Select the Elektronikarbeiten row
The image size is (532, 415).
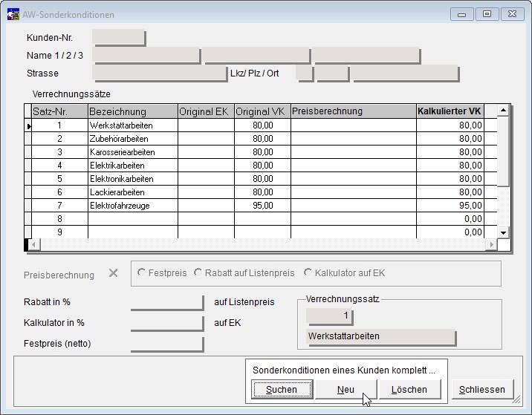261,179
